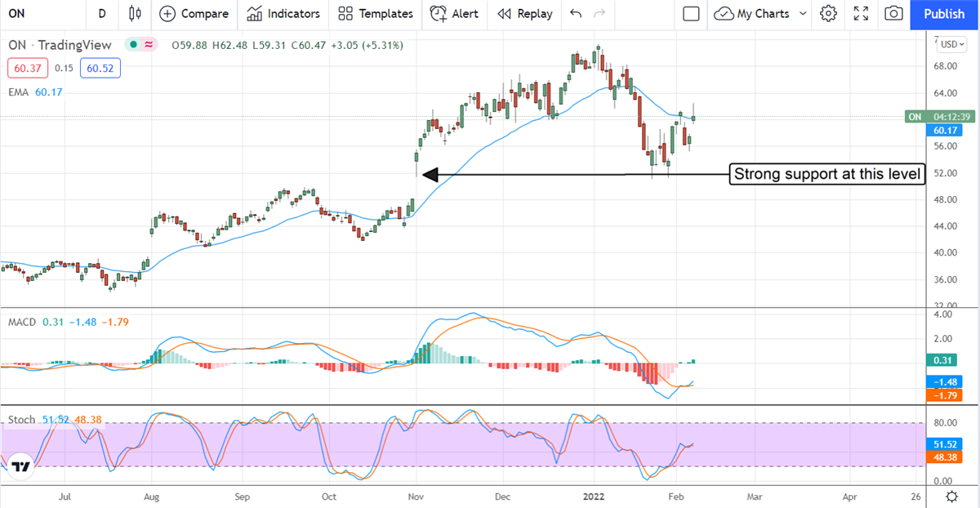The image size is (980, 508).
Task: Click the +3.05 (+5.31%) change value
Action: (366, 46)
